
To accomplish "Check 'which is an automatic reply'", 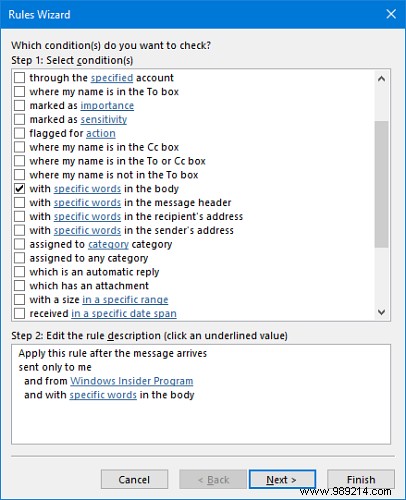I will coord(19,272).
